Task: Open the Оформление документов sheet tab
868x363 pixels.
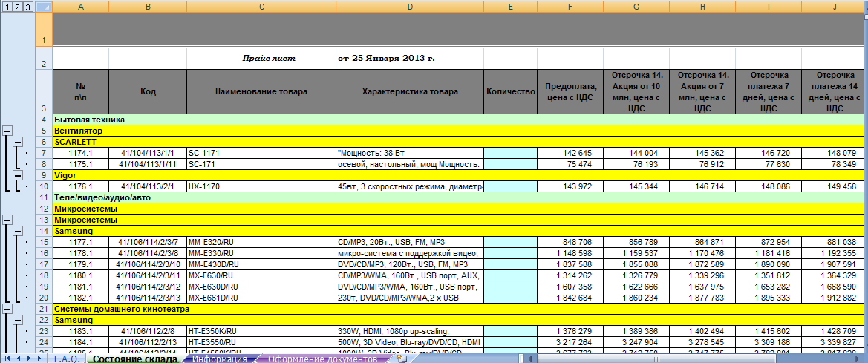Action: coord(322,359)
